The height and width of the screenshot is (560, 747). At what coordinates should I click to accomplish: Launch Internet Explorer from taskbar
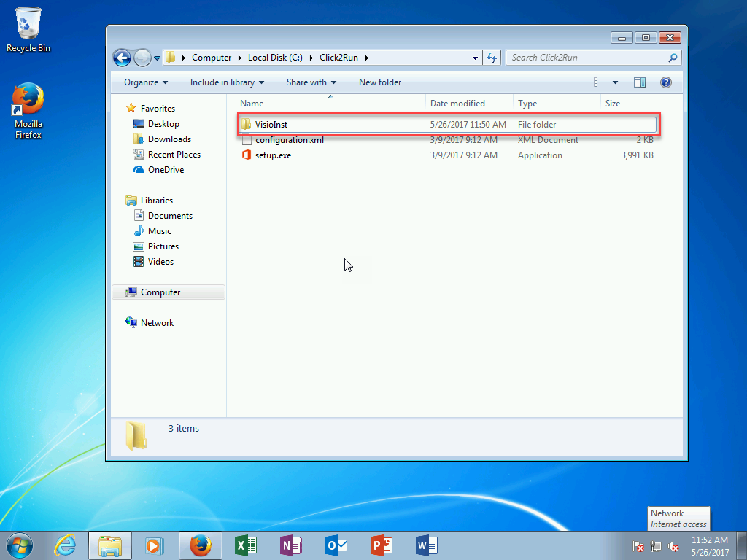coord(65,545)
